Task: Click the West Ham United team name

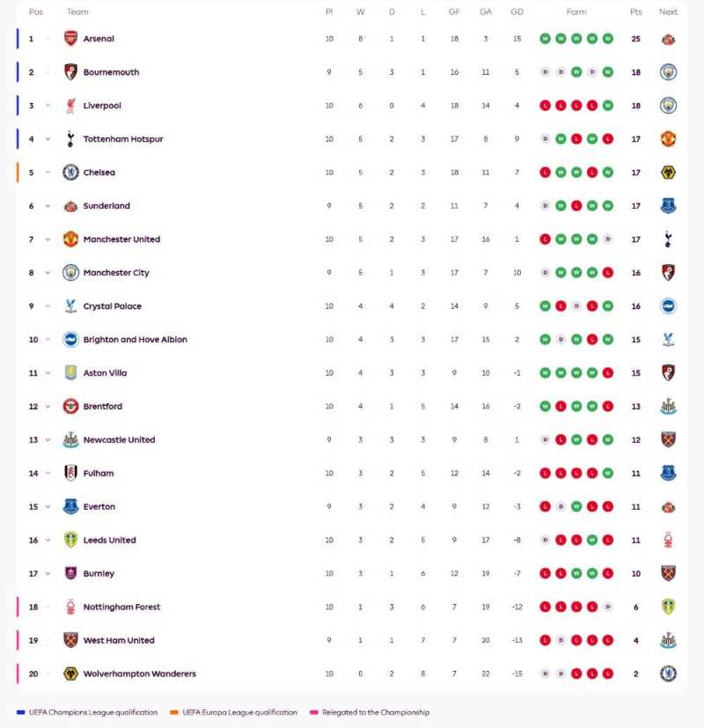Action: click(x=119, y=640)
